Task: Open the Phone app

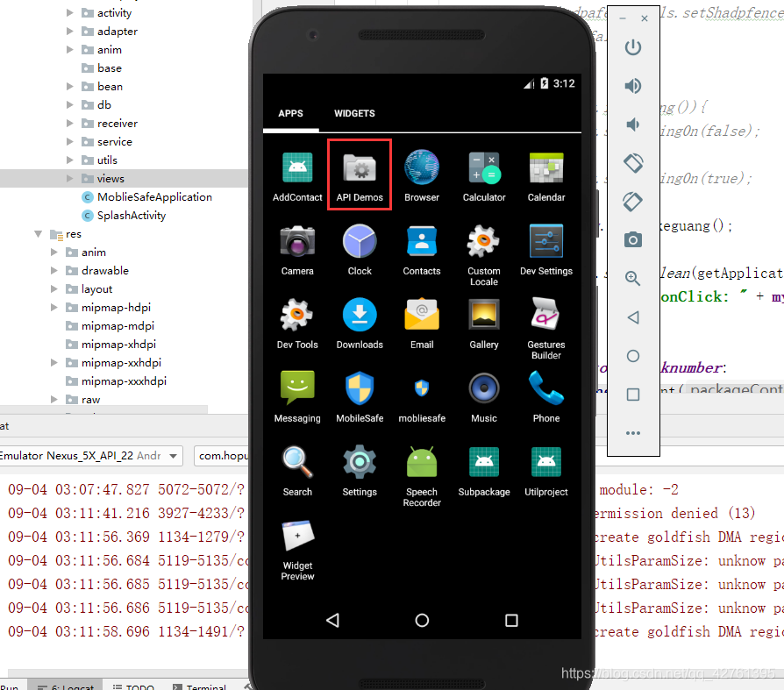Action: (546, 397)
